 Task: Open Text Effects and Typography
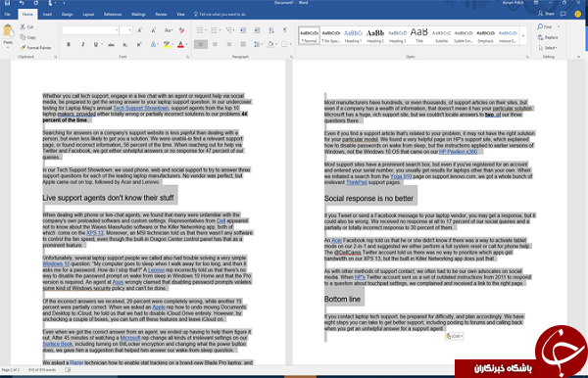tap(154, 45)
